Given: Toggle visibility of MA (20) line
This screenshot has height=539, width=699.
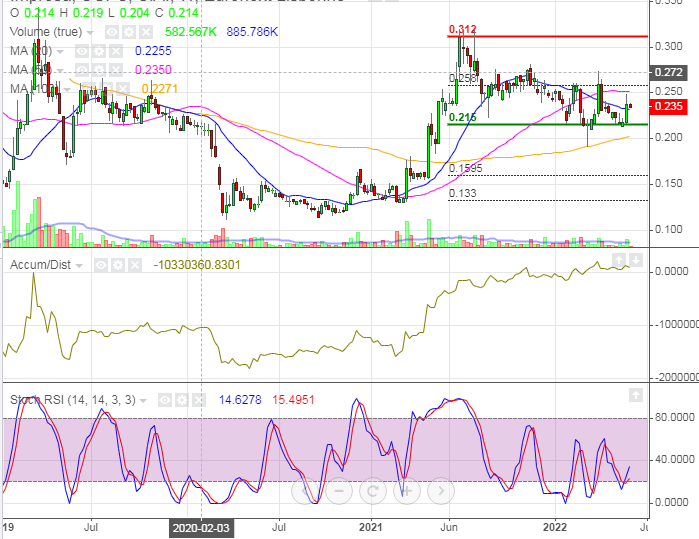Looking at the screenshot, I should [82, 51].
